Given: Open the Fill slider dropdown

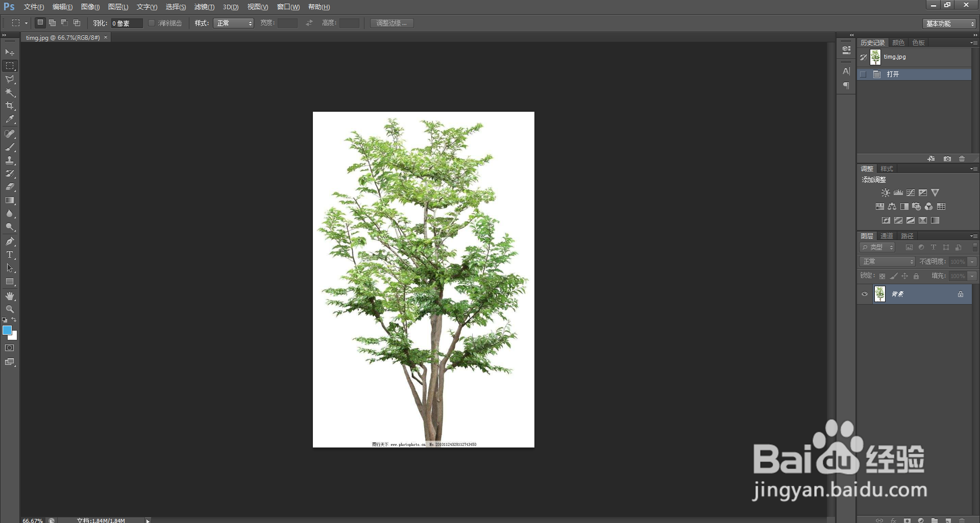Looking at the screenshot, I should 972,276.
